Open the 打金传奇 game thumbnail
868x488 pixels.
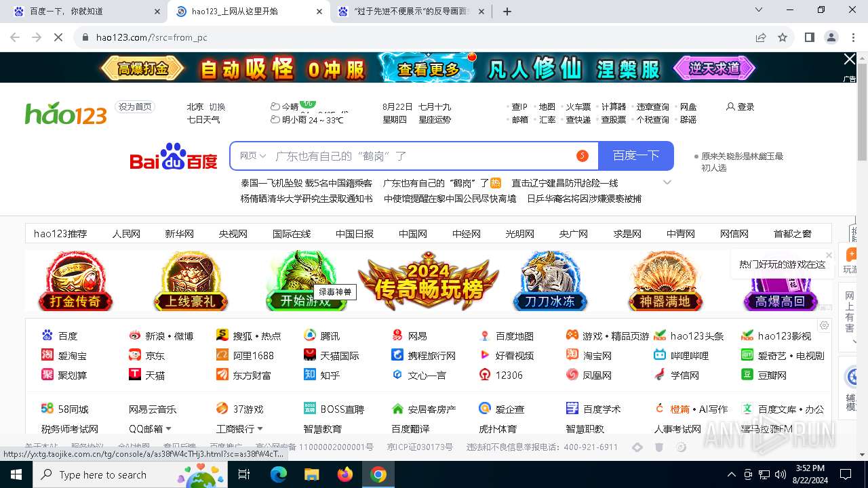[75, 281]
